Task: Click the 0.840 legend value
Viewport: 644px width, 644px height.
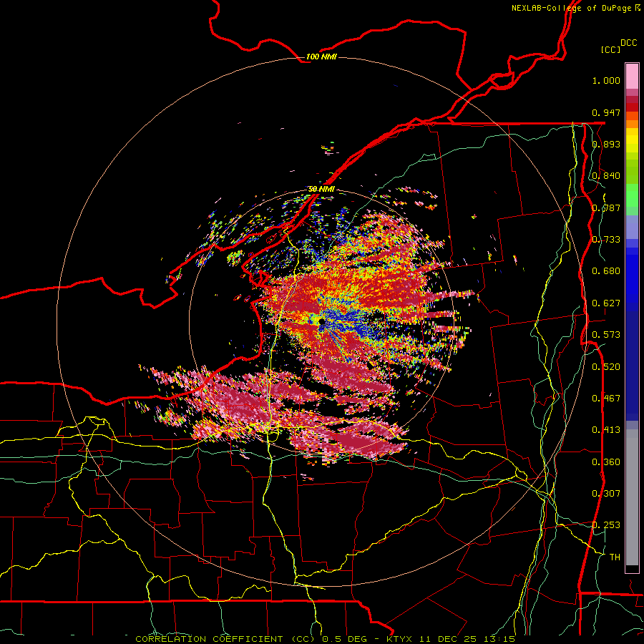Action: [x=606, y=176]
